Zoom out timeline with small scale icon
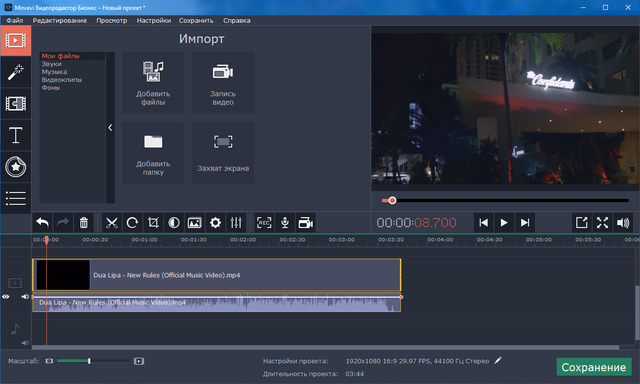The image size is (640, 384). pos(49,361)
